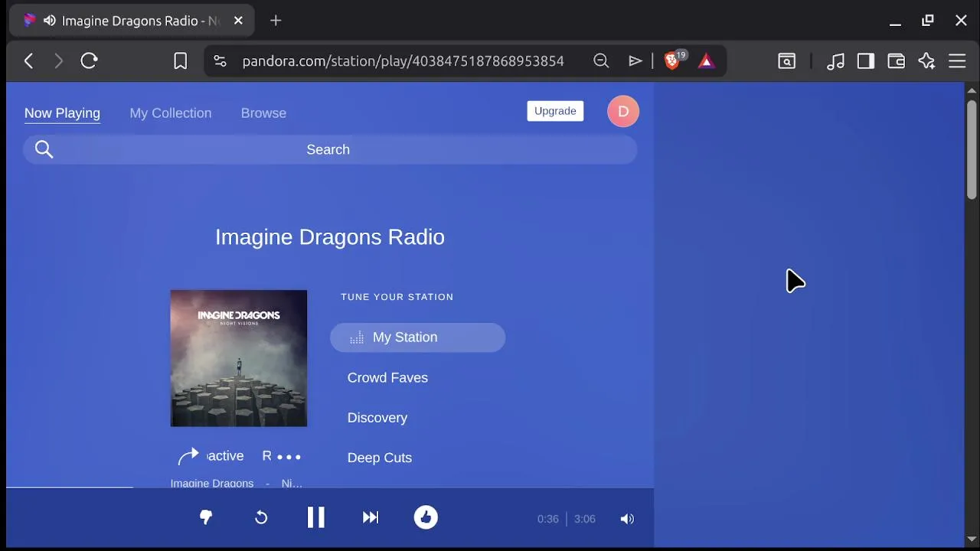Open the browser hamburger menu

click(957, 61)
